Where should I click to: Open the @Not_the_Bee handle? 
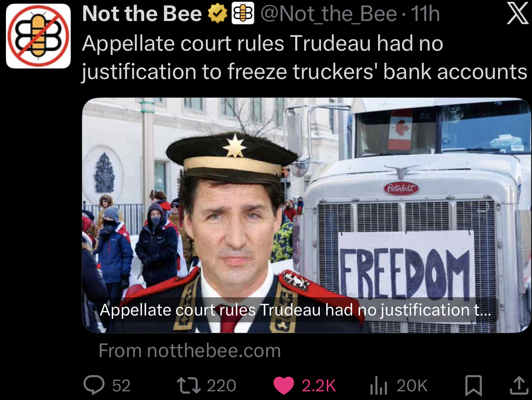tap(329, 14)
